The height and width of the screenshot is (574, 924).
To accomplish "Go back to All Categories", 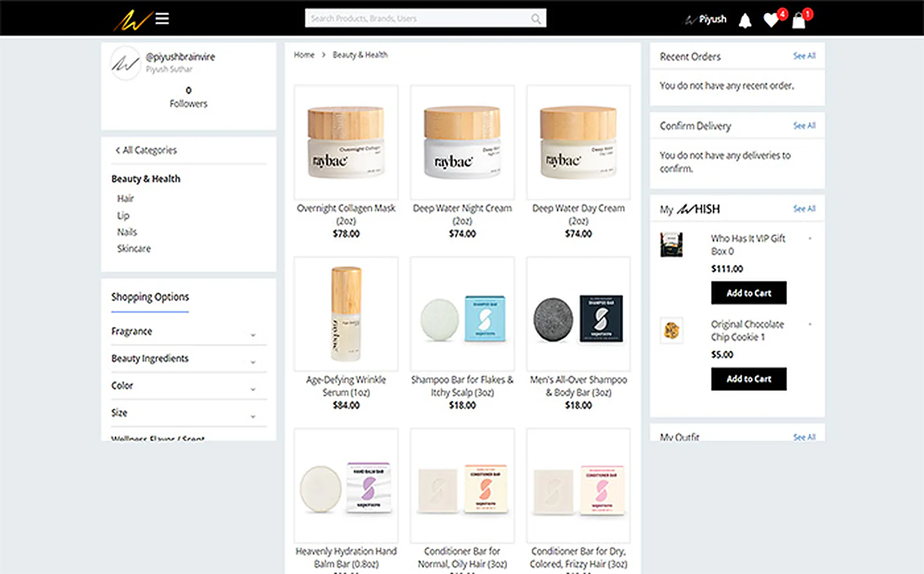I will 146,150.
